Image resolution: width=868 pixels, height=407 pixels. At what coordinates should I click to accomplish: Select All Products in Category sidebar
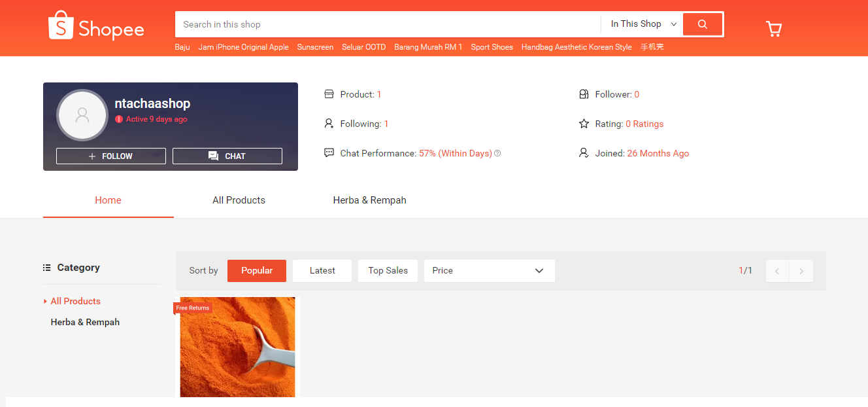(x=76, y=302)
